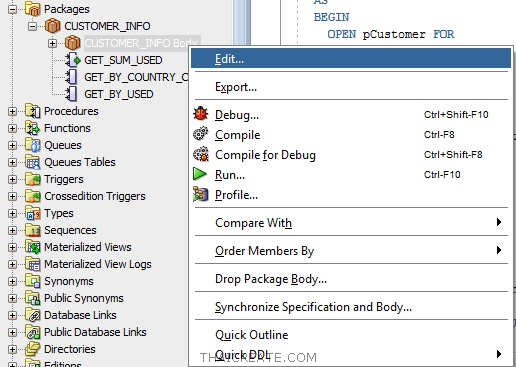Choose Edit... from the context menu
The height and width of the screenshot is (367, 516).
351,58
